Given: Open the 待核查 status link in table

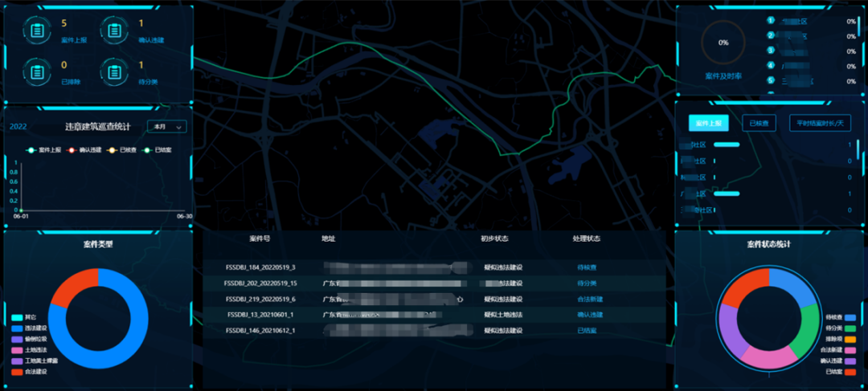Looking at the screenshot, I should click(586, 267).
